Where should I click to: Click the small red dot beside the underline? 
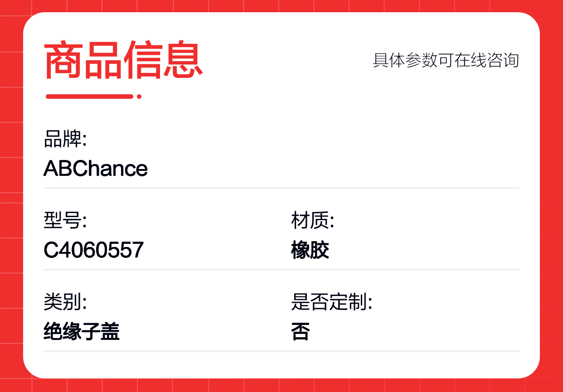[139, 96]
